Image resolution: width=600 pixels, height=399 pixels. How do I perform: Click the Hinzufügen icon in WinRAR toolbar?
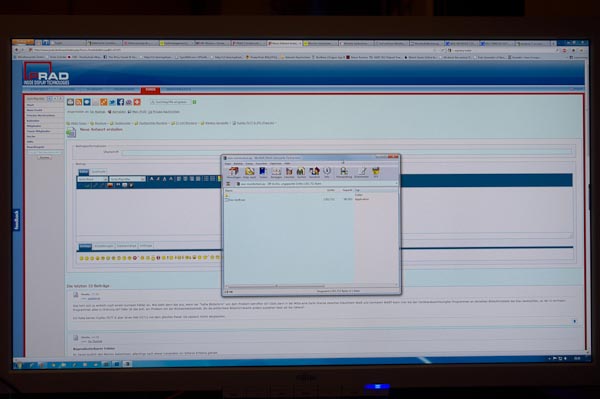[234, 172]
